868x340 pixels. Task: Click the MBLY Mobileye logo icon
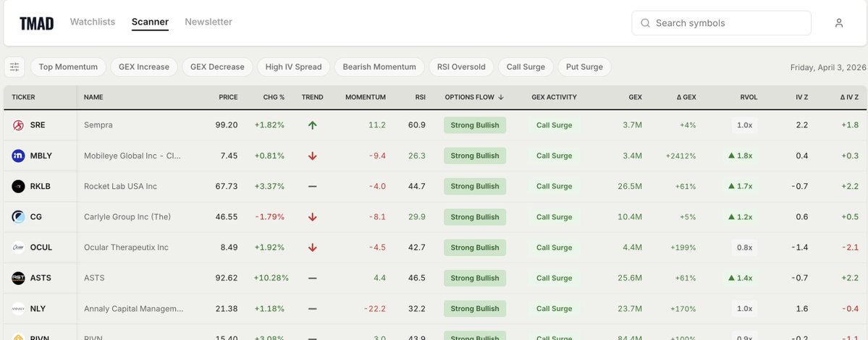click(18, 156)
